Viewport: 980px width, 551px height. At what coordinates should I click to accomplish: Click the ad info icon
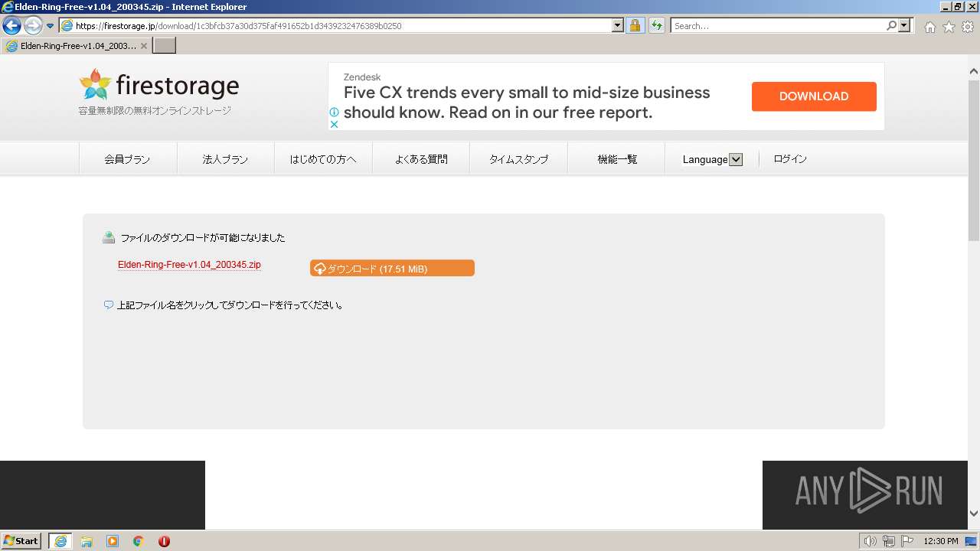(335, 112)
